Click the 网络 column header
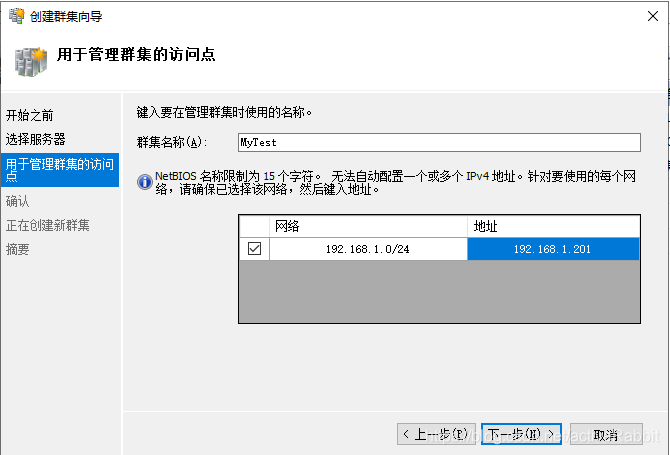The height and width of the screenshot is (455, 670). click(x=368, y=226)
